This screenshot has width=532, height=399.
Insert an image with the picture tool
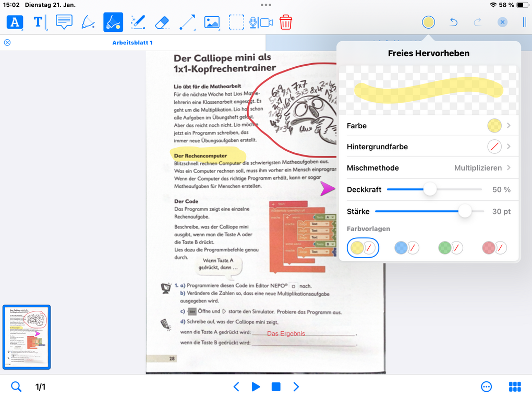pyautogui.click(x=212, y=22)
